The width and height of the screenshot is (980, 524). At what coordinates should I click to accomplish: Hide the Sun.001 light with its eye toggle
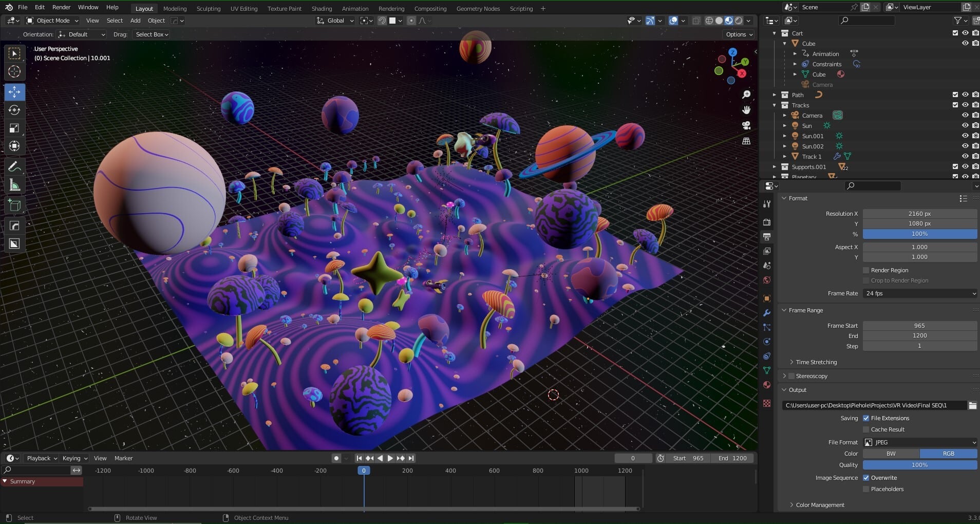(x=966, y=136)
